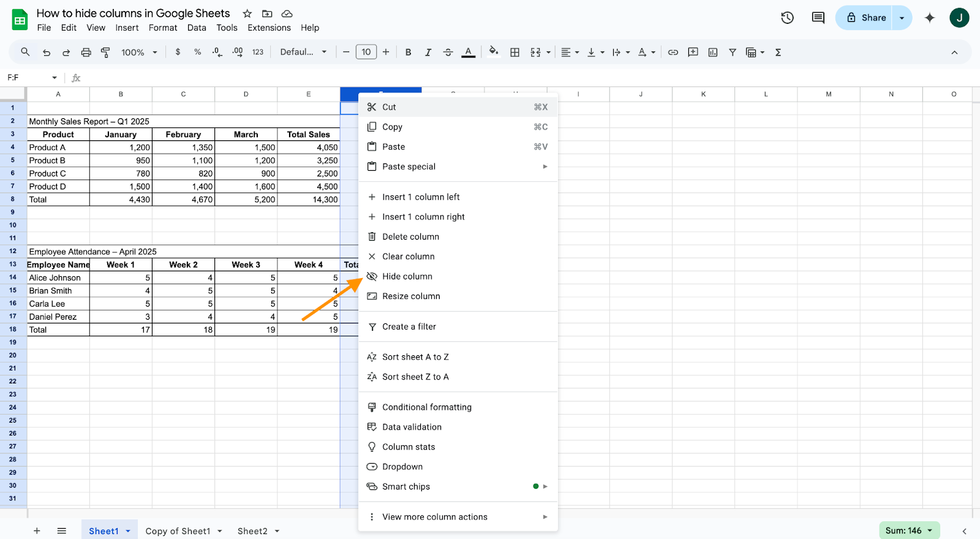This screenshot has height=539, width=980.
Task: Click the print icon in toolbar
Action: tap(86, 53)
